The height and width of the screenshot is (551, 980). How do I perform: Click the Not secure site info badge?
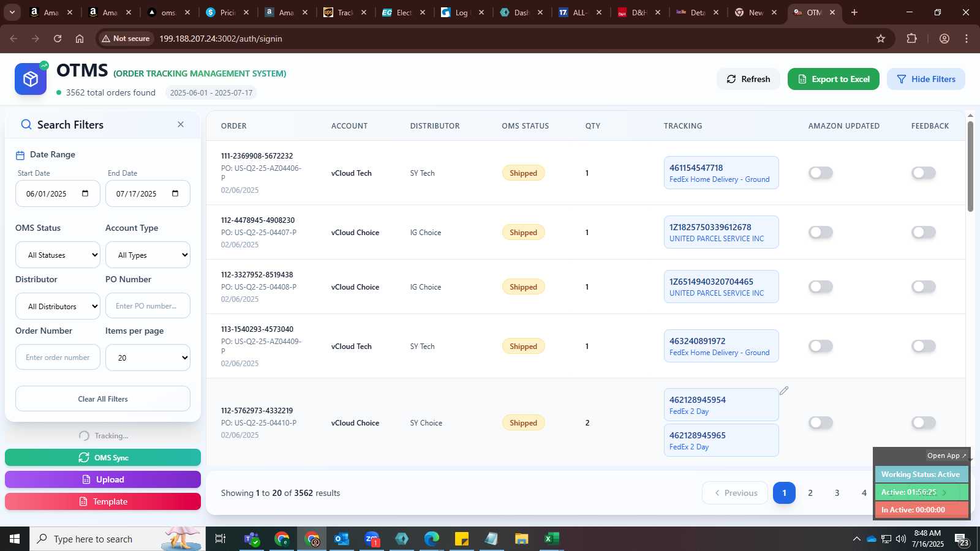pos(126,39)
